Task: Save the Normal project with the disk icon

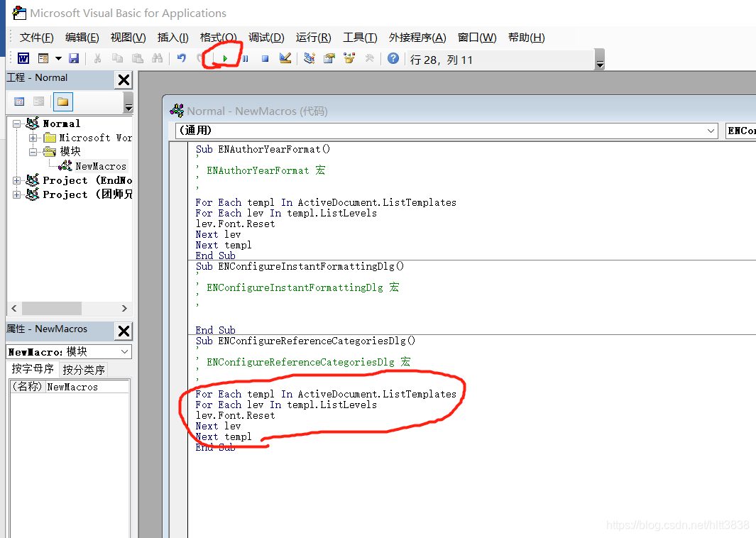Action: pos(74,58)
